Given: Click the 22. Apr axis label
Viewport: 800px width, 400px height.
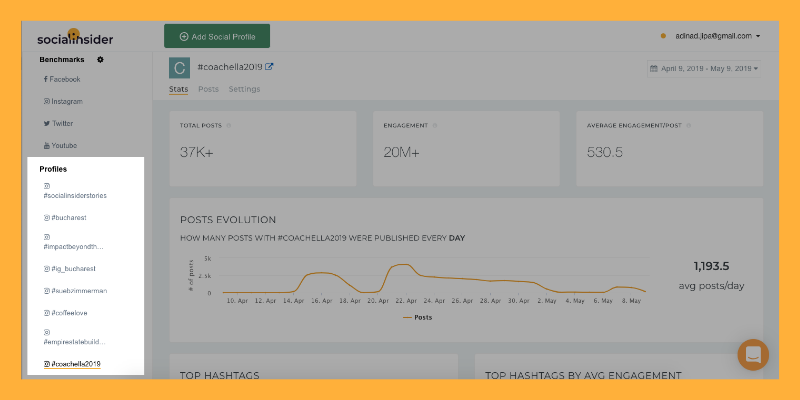Looking at the screenshot, I should tap(406, 301).
